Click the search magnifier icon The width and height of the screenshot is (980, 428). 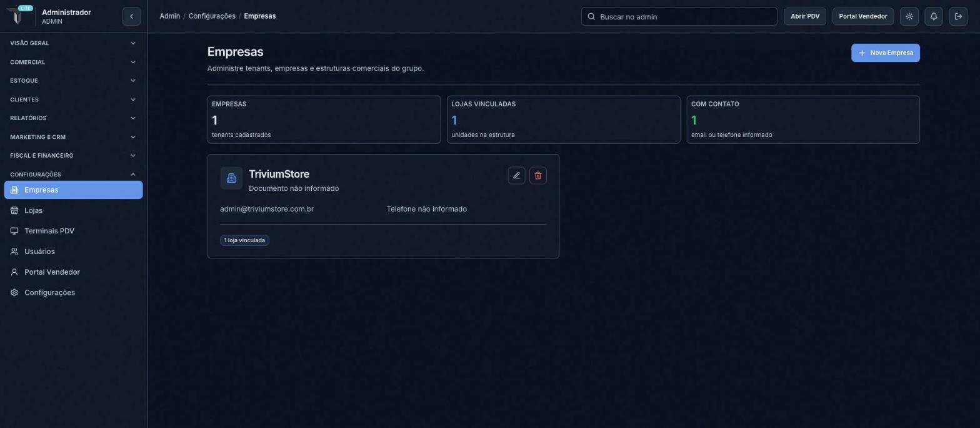pos(591,16)
